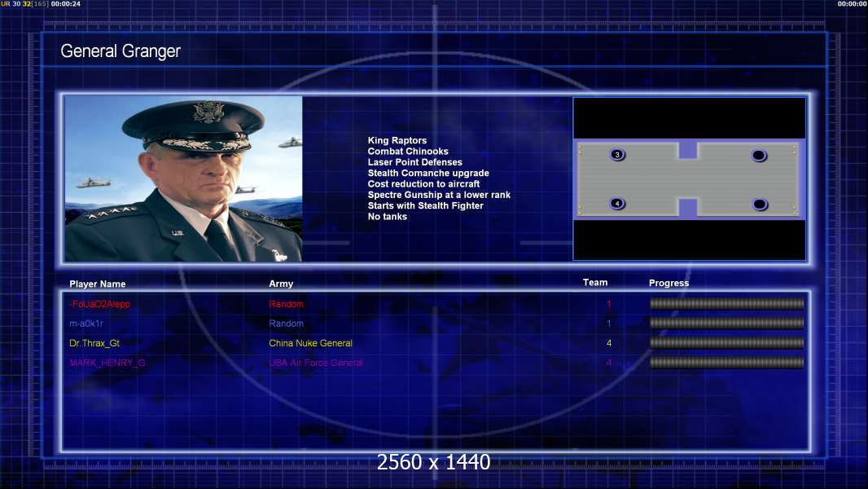868x489 pixels.
Task: Click the Stealth Comanche upgrade line
Action: coord(428,173)
